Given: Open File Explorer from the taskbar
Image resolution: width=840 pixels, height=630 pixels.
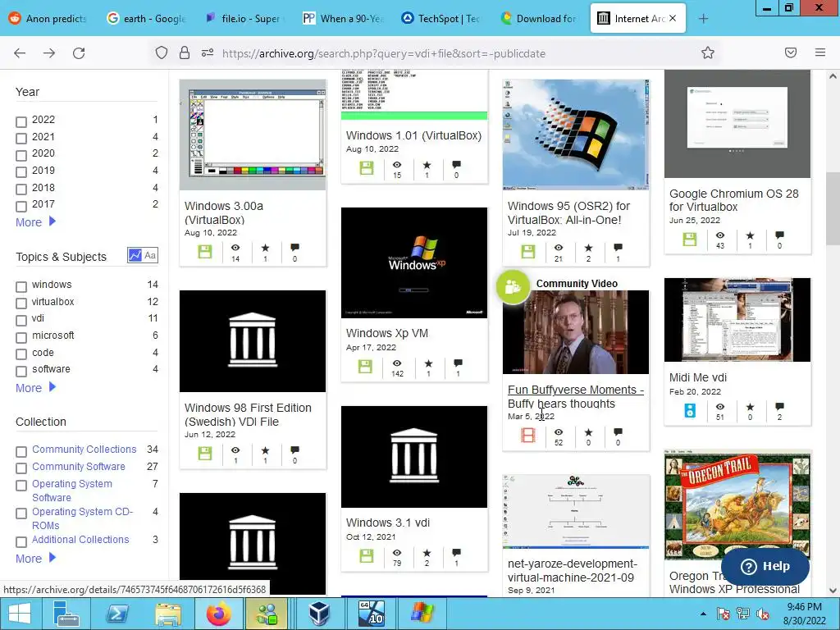Looking at the screenshot, I should (x=168, y=614).
